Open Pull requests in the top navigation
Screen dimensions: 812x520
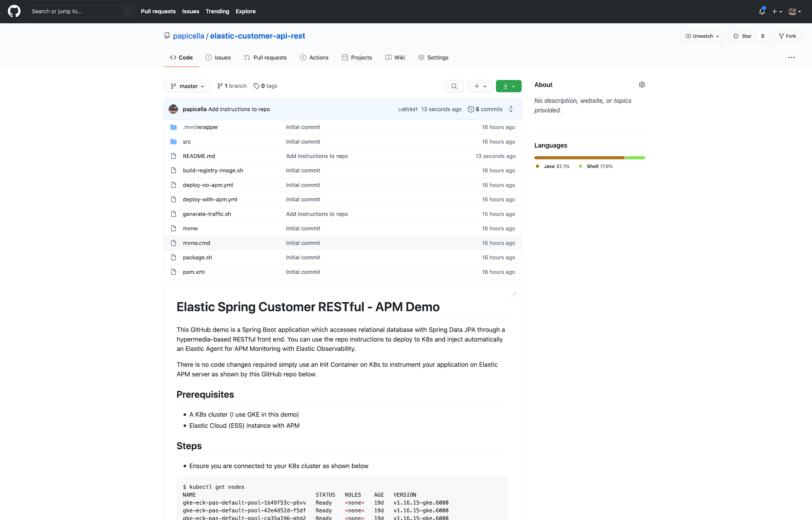point(158,12)
